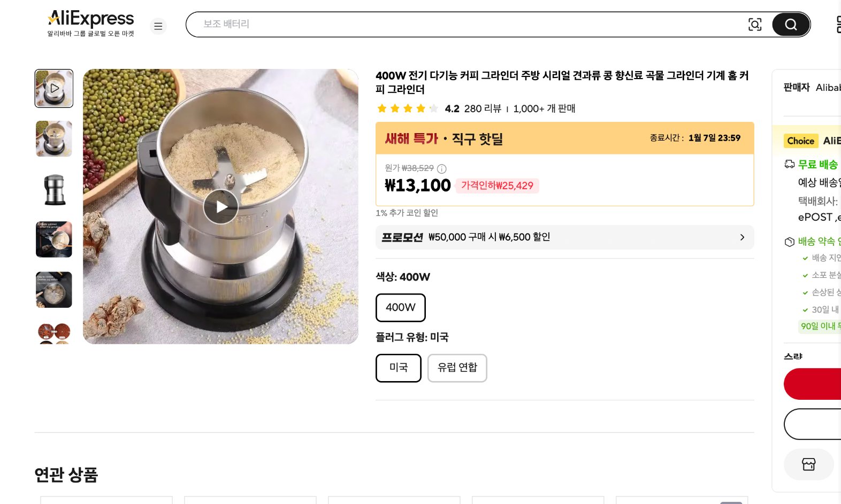Click the delivery promise package icon
Image resolution: width=841 pixels, height=504 pixels.
(x=789, y=242)
